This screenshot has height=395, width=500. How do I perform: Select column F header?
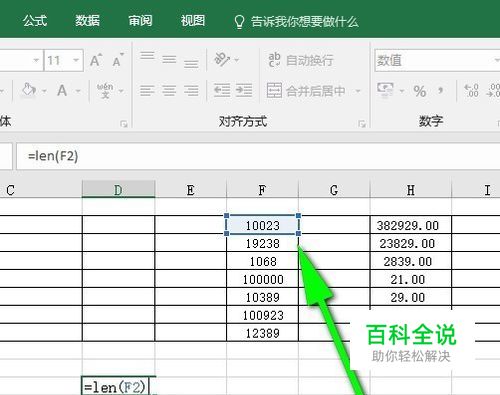click(x=262, y=190)
